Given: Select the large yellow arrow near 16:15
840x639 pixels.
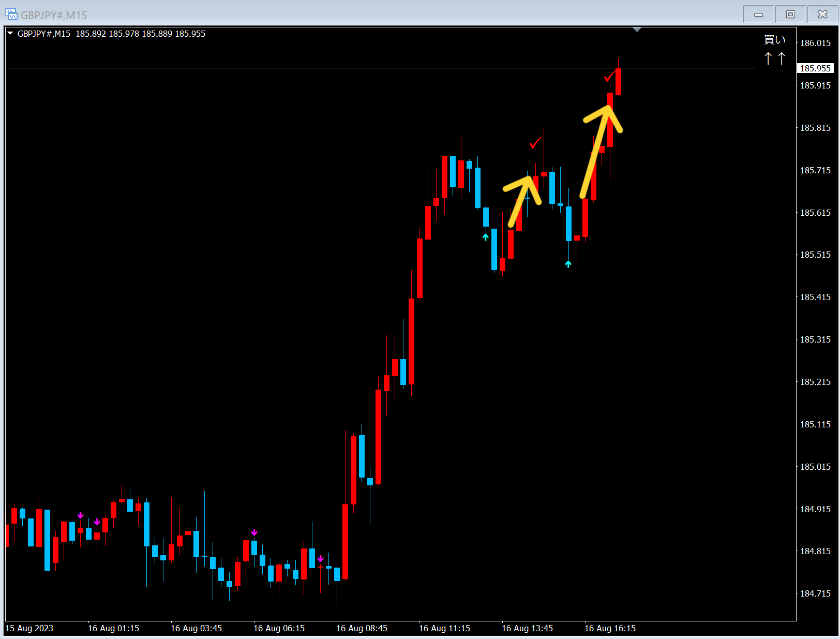Looking at the screenshot, I should click(x=602, y=151).
